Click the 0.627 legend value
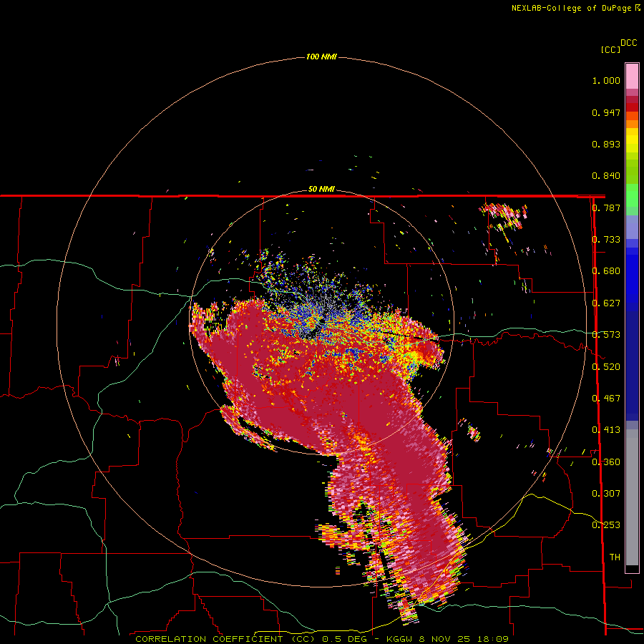644x644 pixels. pos(606,303)
